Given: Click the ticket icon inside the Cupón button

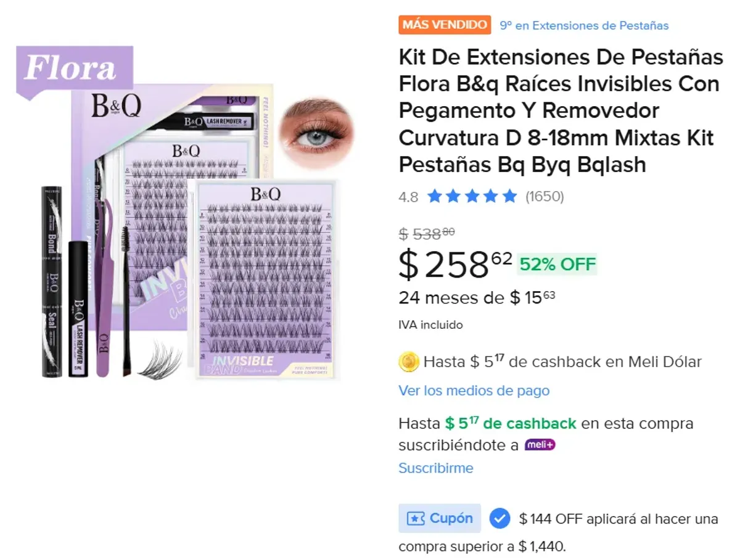Looking at the screenshot, I should [x=414, y=518].
